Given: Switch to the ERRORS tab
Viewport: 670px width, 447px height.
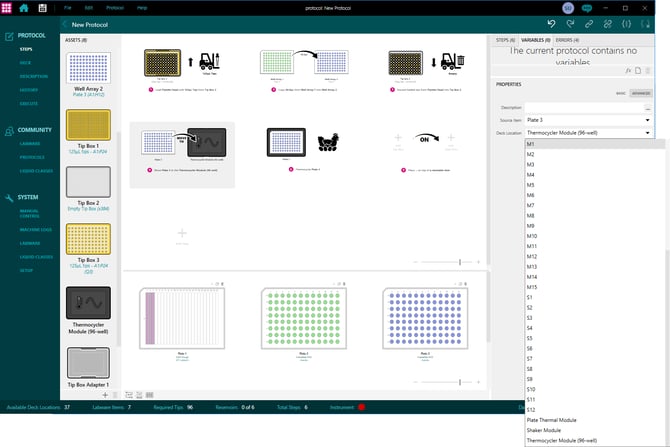Looking at the screenshot, I should [x=567, y=40].
